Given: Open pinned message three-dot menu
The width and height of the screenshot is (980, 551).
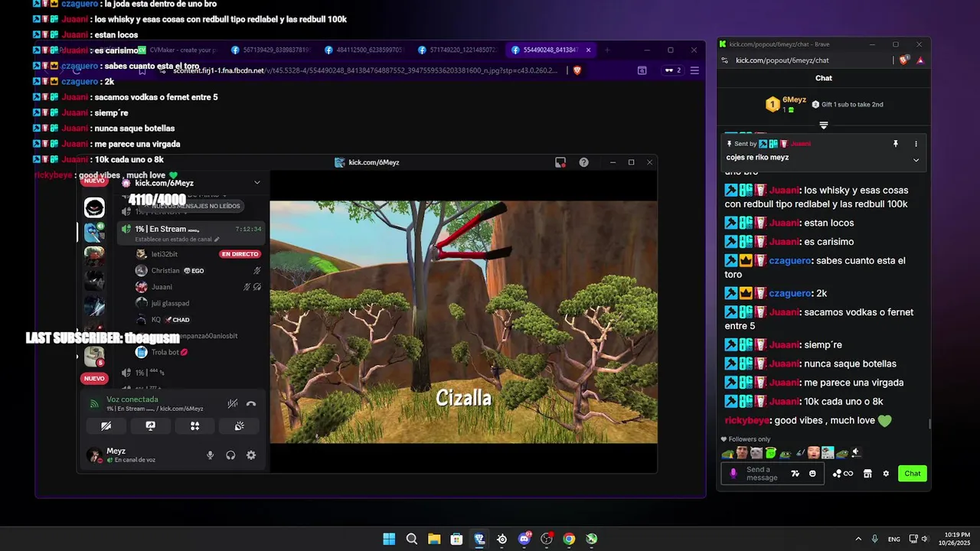Looking at the screenshot, I should (x=916, y=144).
